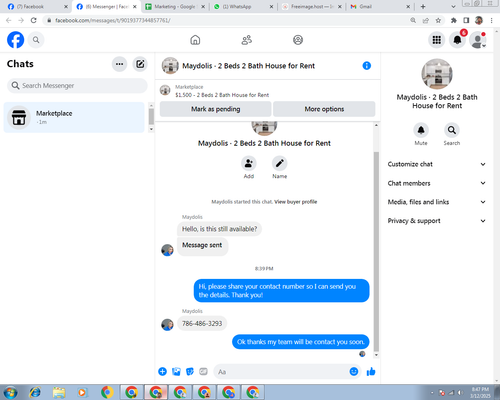Viewport: 500px width, 400px height.
Task: Bookmark this page star icon
Action: point(438,20)
